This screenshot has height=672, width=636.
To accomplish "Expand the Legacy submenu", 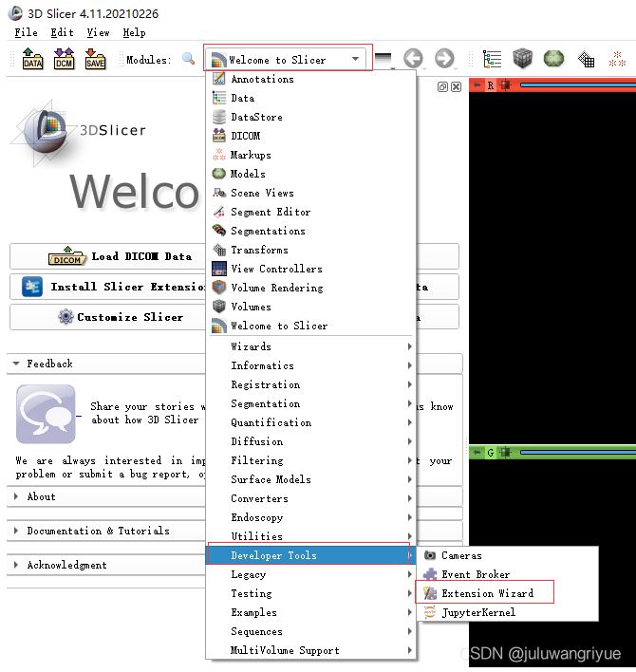I will click(x=310, y=574).
